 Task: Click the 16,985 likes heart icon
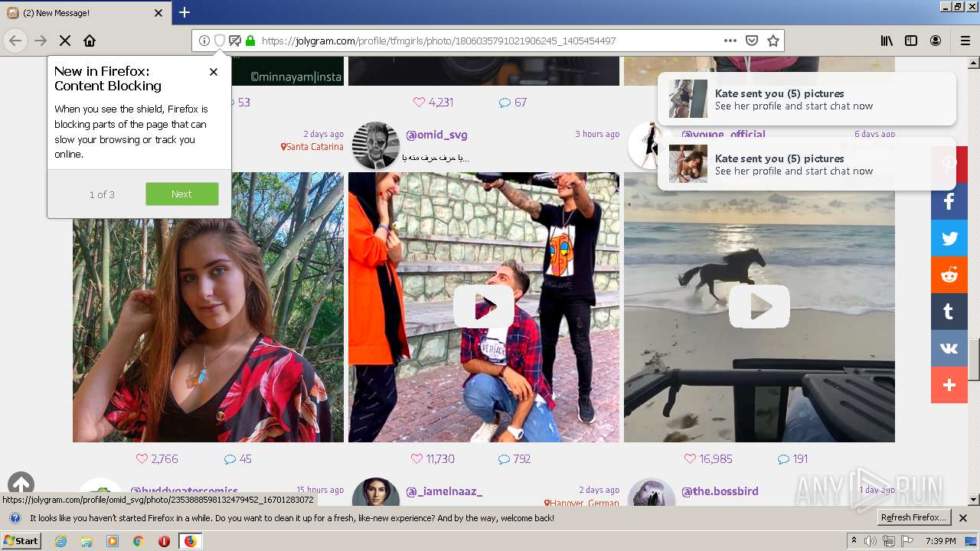690,459
